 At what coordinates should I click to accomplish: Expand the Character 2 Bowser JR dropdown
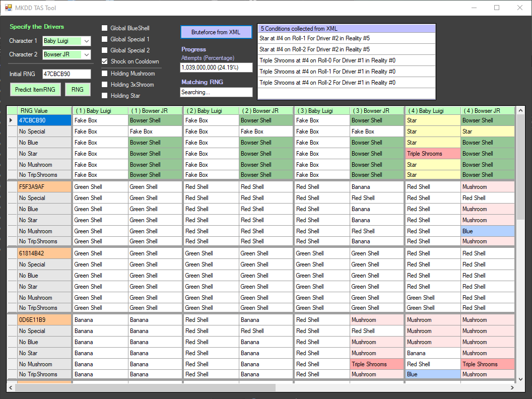point(86,54)
